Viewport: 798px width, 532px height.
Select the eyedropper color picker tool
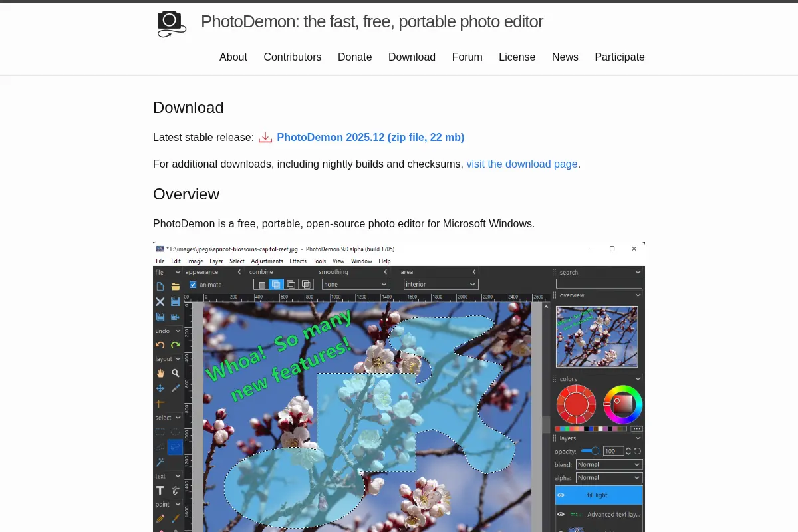click(x=176, y=388)
